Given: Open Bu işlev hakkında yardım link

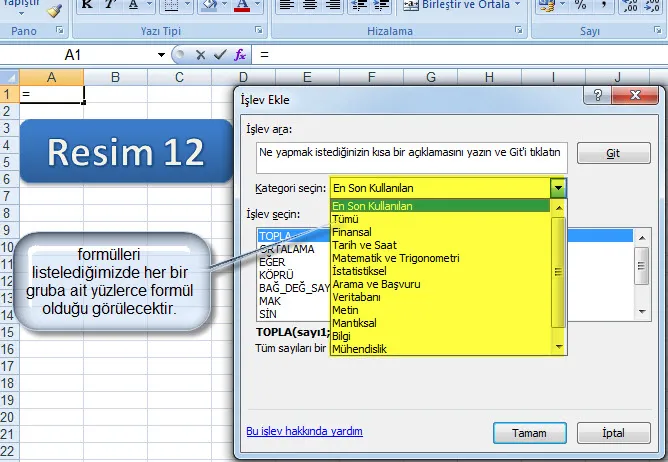Looking at the screenshot, I should [303, 431].
